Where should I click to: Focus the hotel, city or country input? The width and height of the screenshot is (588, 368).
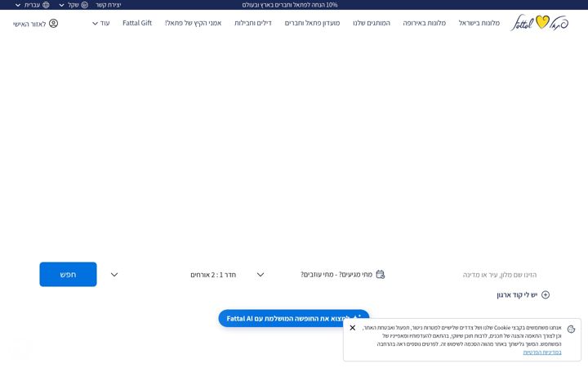pos(500,275)
